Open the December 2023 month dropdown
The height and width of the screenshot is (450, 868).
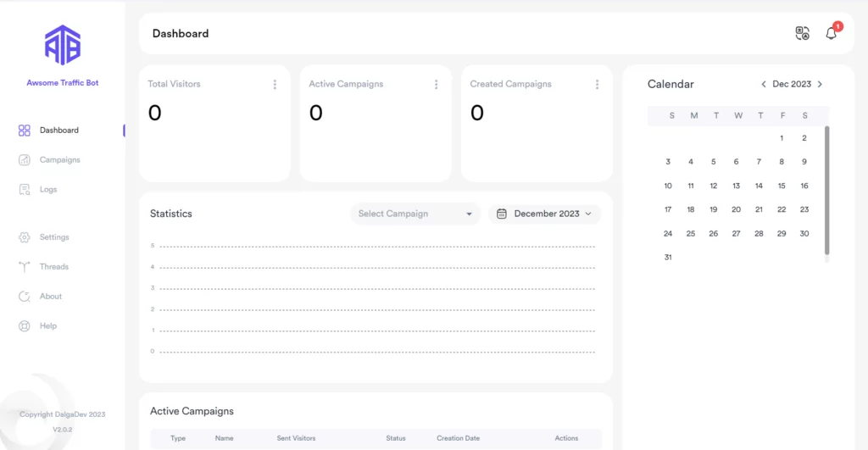tap(544, 214)
